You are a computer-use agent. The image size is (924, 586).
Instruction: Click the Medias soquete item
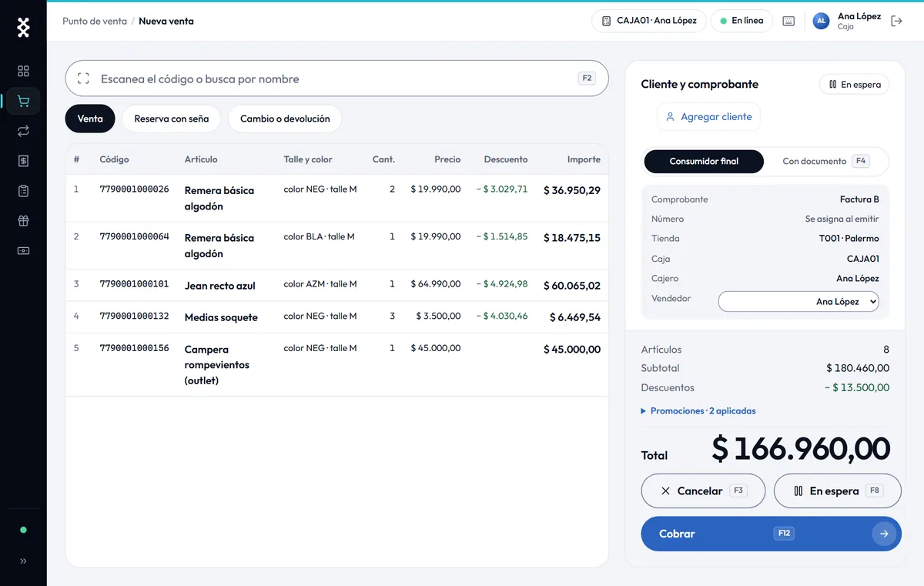tap(221, 317)
